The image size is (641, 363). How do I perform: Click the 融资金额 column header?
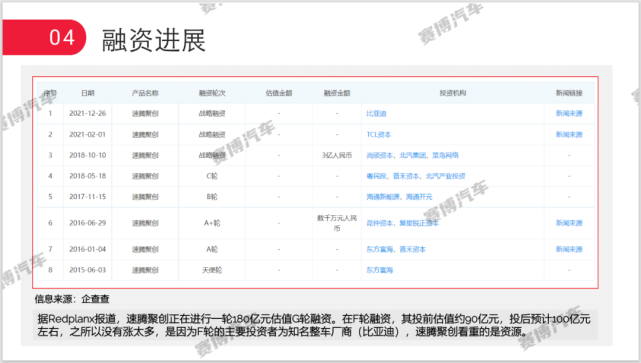coord(337,93)
